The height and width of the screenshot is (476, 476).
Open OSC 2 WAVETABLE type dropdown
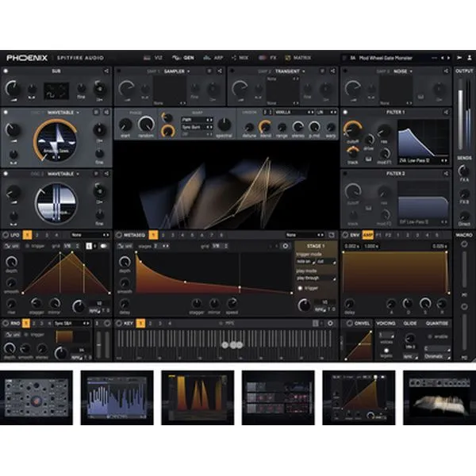click(x=63, y=174)
